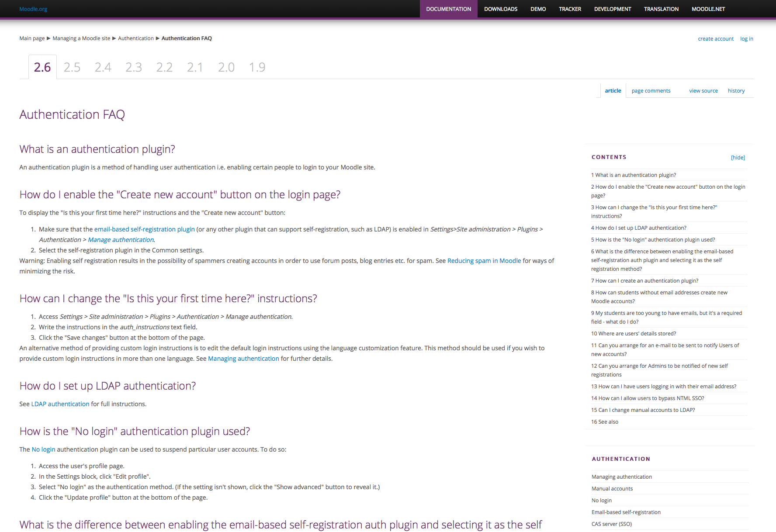Click the view source tab
The width and height of the screenshot is (776, 532).
coord(703,91)
